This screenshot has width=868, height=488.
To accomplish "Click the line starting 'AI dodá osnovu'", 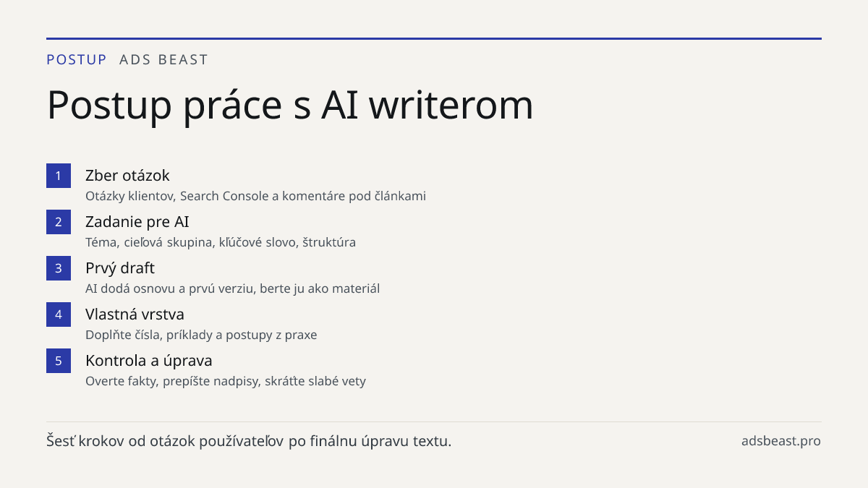I will (232, 288).
